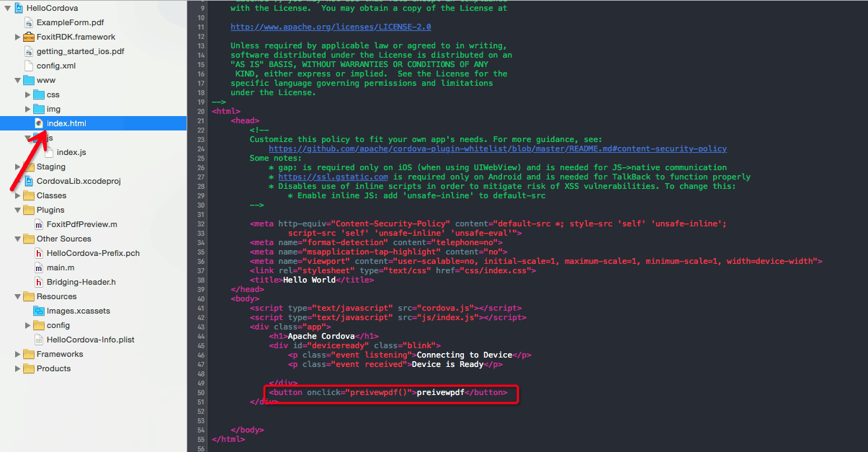The width and height of the screenshot is (868, 452).
Task: Click the Products folder icon
Action: click(x=28, y=368)
